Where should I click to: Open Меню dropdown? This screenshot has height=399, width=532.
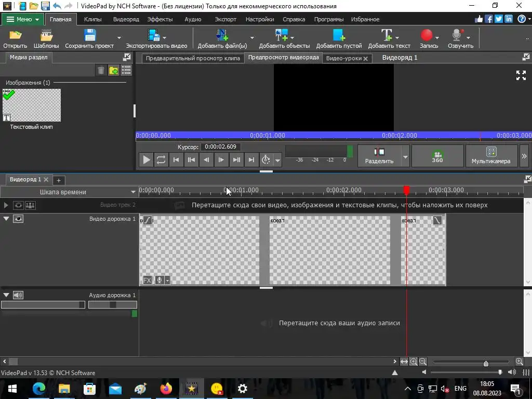point(23,19)
